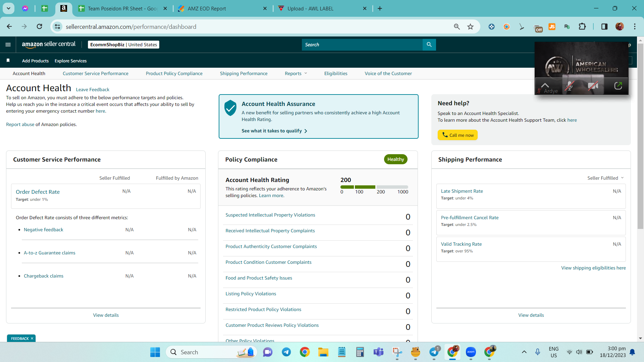Click the Report abuse link

[20, 124]
